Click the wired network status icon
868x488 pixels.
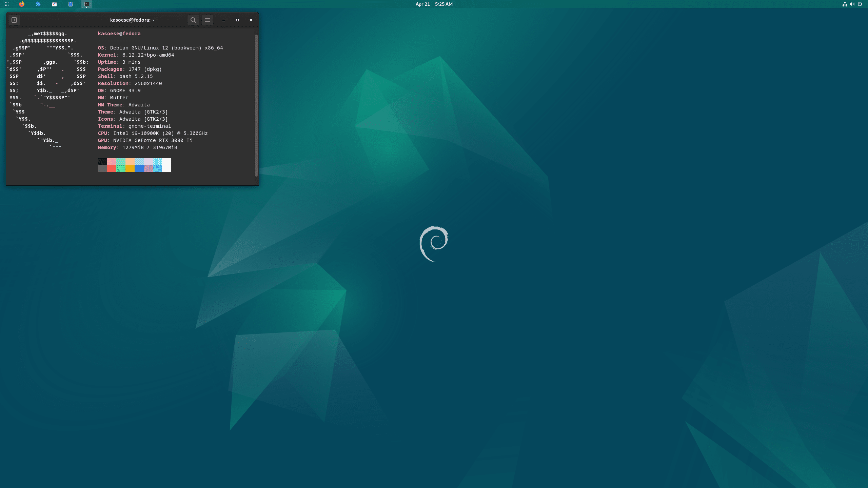coord(845,4)
